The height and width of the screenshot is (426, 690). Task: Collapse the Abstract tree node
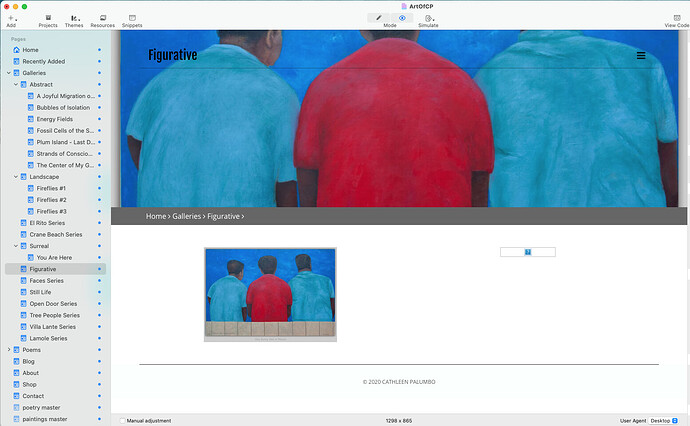[16, 84]
